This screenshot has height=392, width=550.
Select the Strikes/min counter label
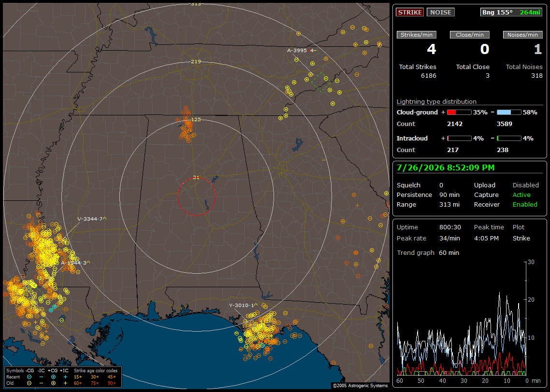point(416,35)
